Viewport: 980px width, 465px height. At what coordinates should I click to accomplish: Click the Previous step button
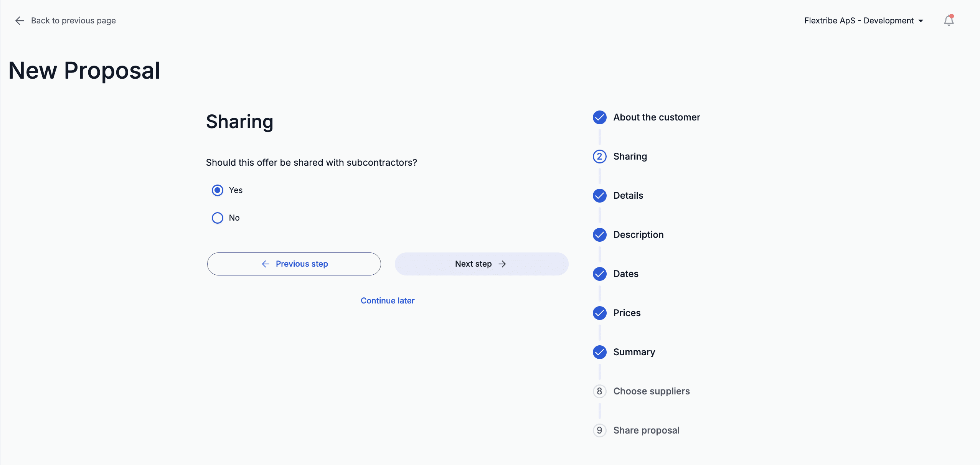click(x=294, y=264)
